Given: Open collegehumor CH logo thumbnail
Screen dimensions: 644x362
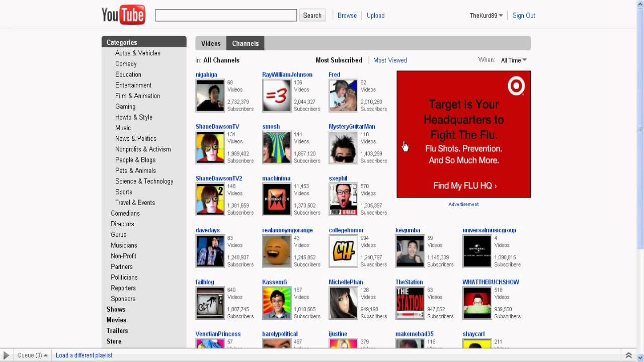Looking at the screenshot, I should [343, 251].
